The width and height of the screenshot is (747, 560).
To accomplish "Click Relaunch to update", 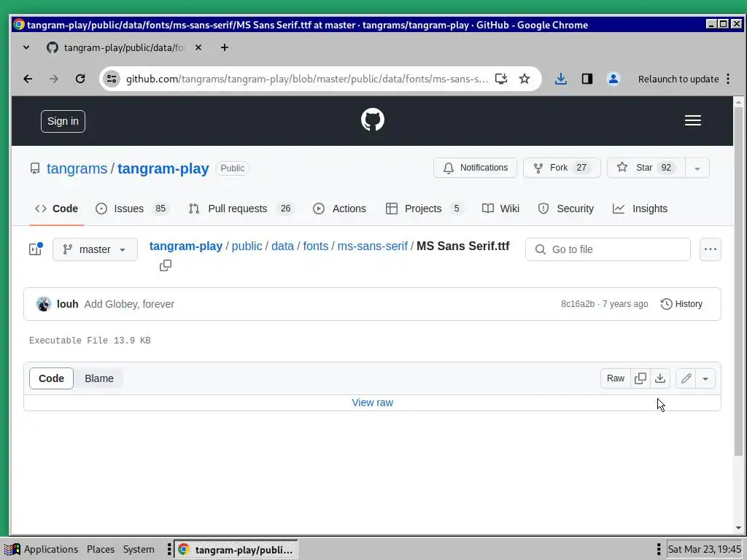I will (x=678, y=79).
